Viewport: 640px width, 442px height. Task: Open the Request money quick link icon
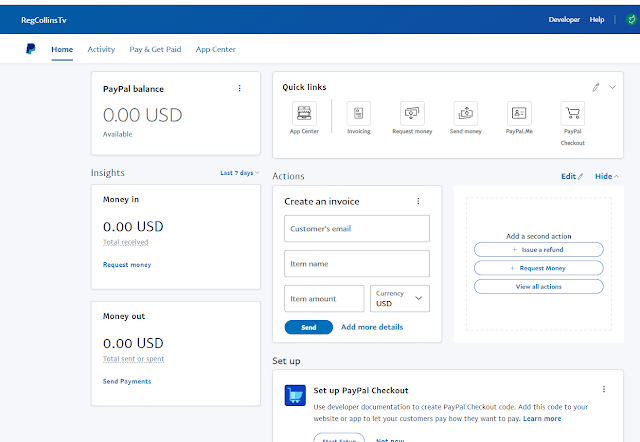tap(412, 113)
